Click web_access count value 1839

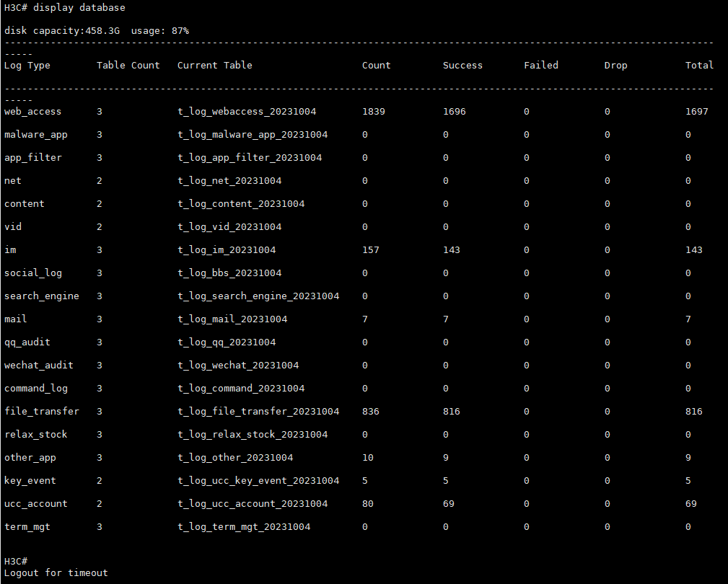pos(373,112)
